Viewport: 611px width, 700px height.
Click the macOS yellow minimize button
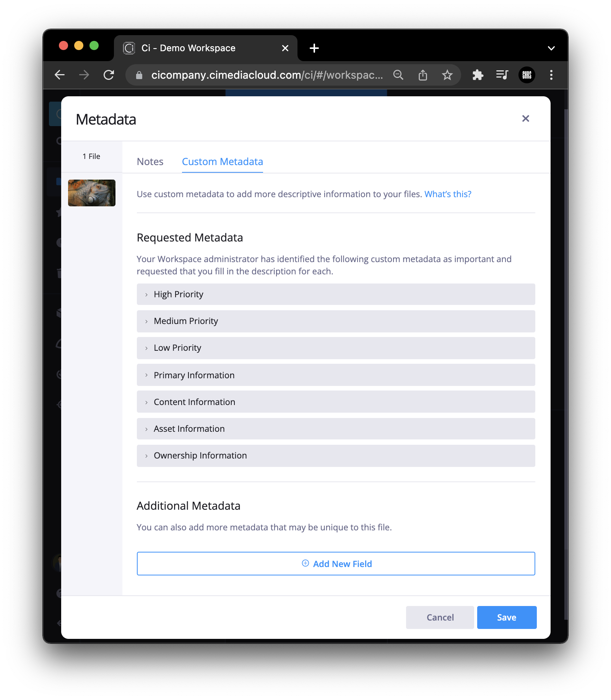click(x=79, y=46)
